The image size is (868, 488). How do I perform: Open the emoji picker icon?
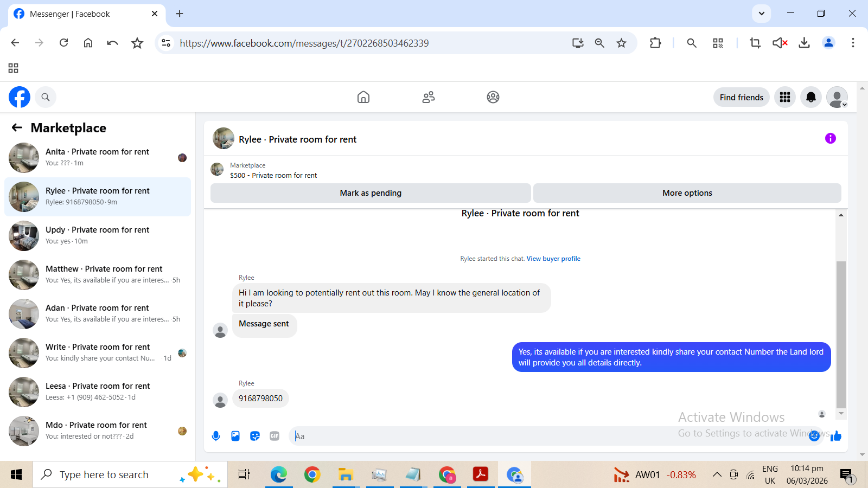(x=814, y=436)
